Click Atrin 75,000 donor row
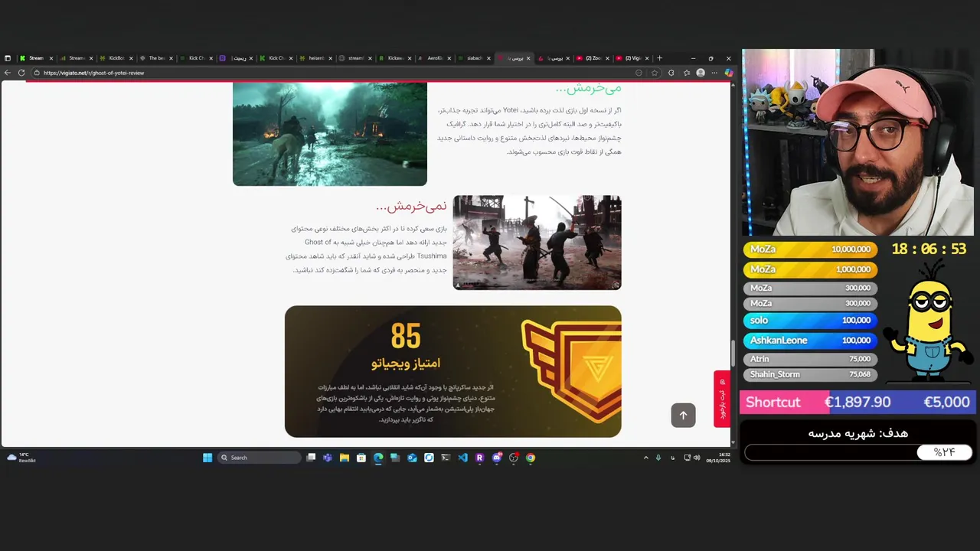The height and width of the screenshot is (551, 980). coord(810,359)
